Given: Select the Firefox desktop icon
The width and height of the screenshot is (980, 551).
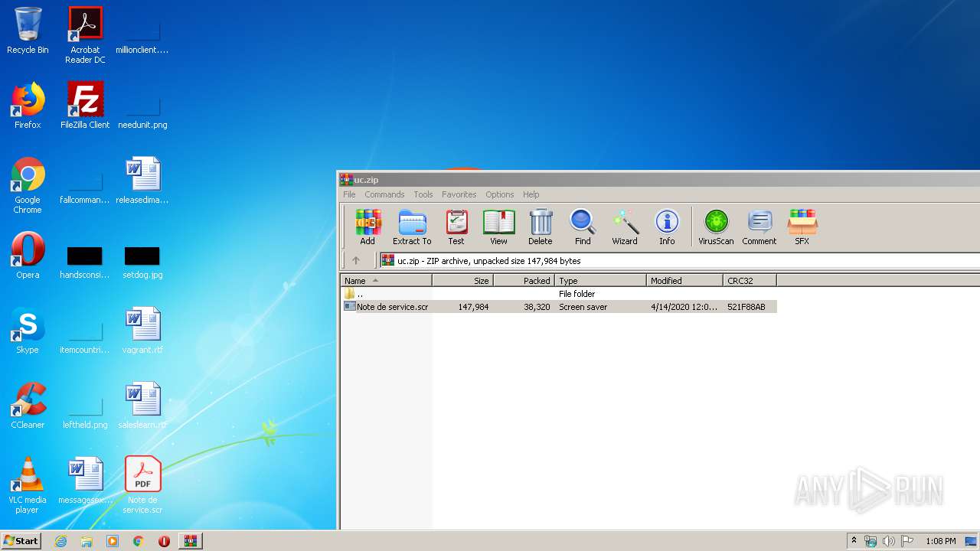Looking at the screenshot, I should click(28, 106).
